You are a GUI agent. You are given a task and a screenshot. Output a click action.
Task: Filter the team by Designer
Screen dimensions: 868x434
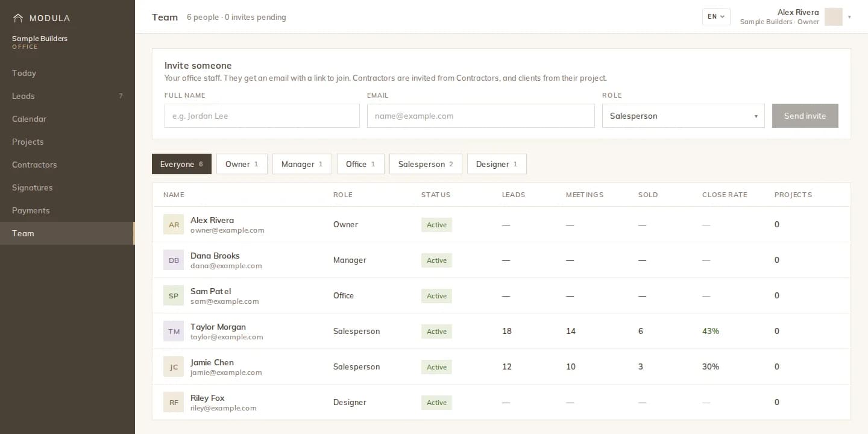pyautogui.click(x=497, y=164)
